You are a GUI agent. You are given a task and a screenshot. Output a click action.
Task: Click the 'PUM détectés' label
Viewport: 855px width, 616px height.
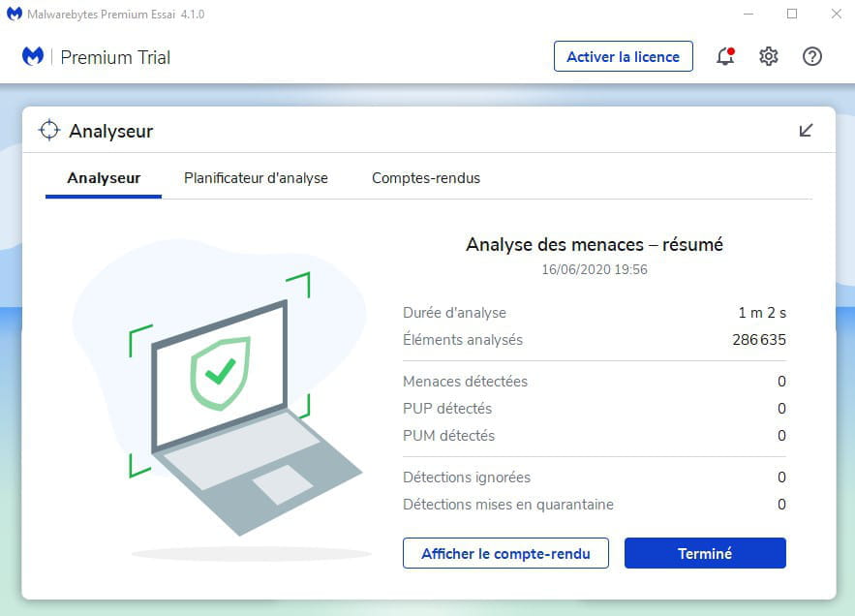point(448,436)
